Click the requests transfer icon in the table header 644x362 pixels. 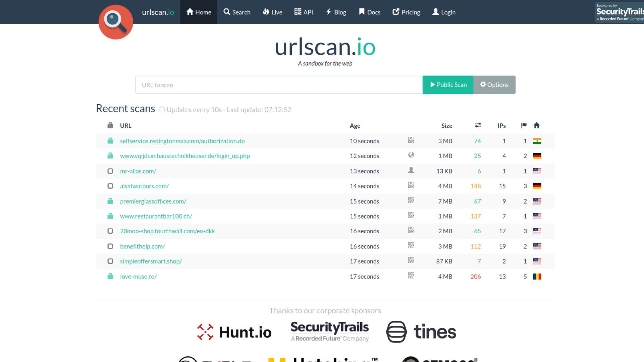478,125
